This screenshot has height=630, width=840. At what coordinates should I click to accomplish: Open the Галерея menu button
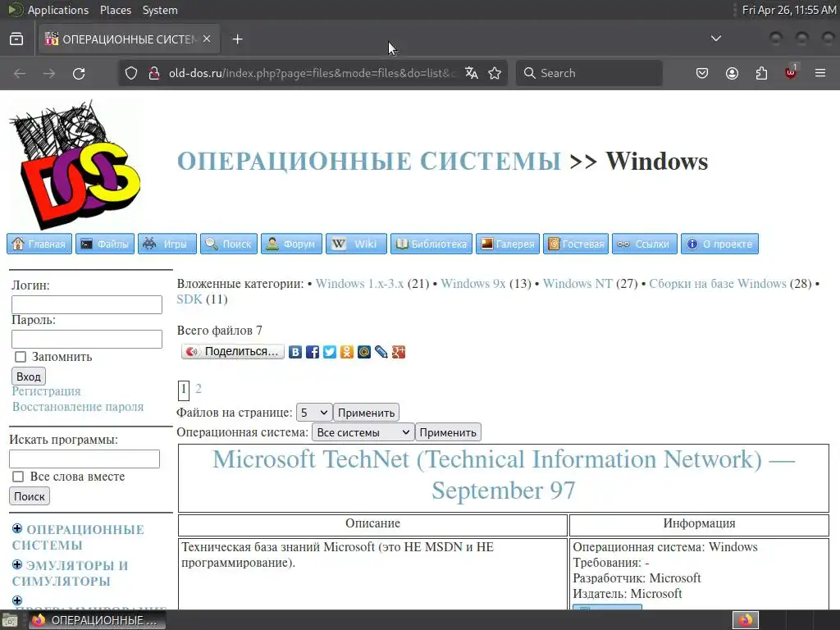(x=507, y=244)
